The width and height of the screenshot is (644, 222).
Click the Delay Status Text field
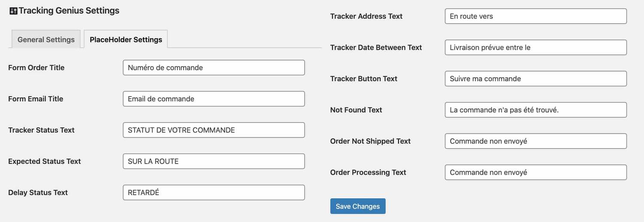point(213,193)
